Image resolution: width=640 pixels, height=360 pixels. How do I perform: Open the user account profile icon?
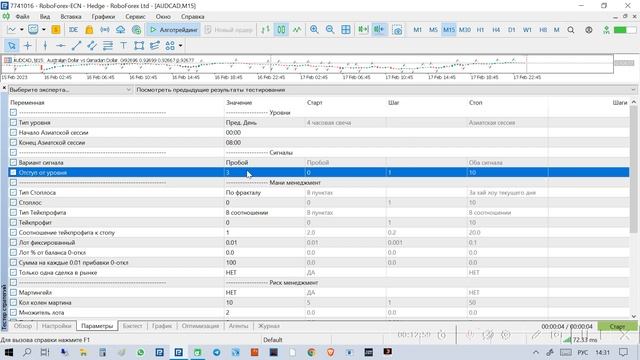pyautogui.click(x=589, y=30)
